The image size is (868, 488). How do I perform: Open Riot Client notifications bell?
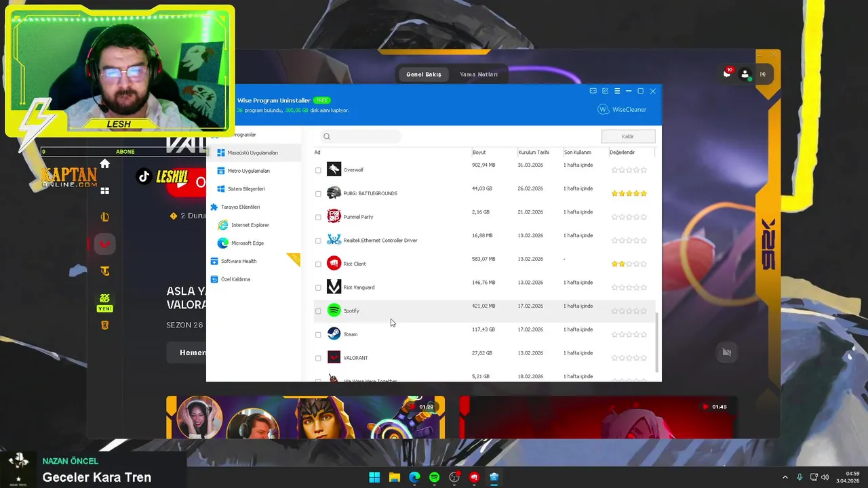tap(727, 74)
